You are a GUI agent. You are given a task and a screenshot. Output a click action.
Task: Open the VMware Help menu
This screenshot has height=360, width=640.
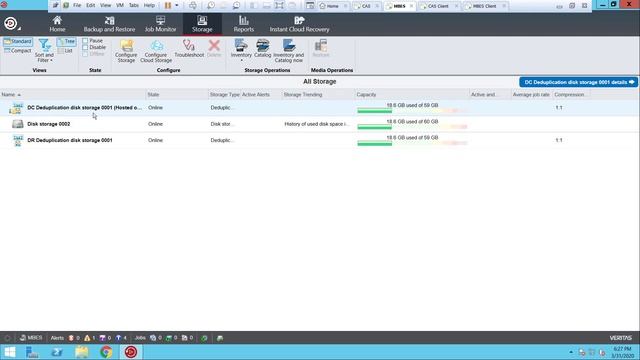pos(149,5)
